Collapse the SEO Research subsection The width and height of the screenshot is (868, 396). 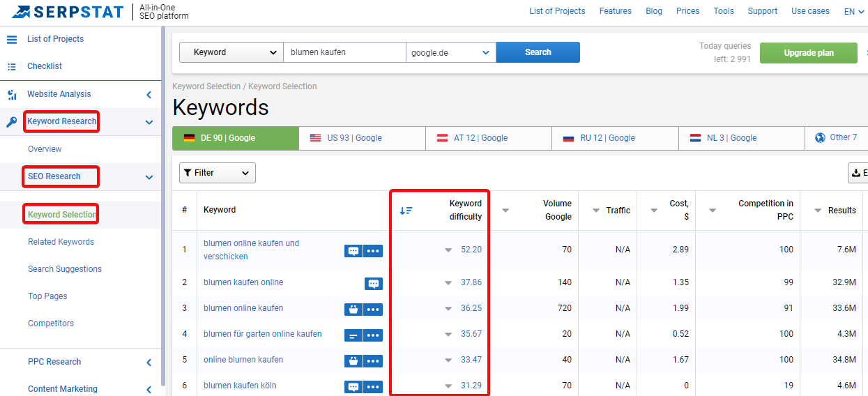(149, 177)
